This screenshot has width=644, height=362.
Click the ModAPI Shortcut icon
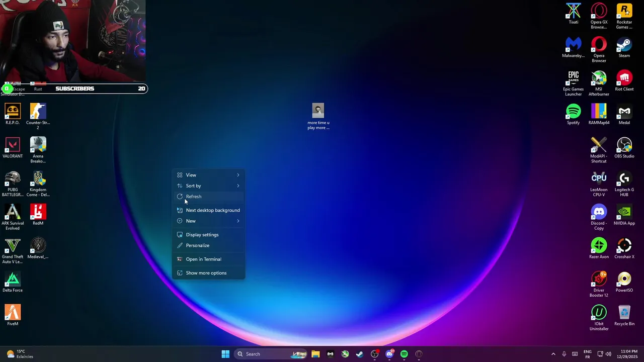tap(599, 150)
